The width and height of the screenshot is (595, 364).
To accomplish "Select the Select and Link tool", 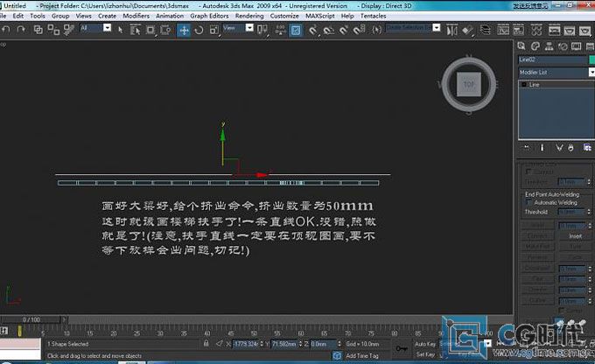I will [38, 30].
